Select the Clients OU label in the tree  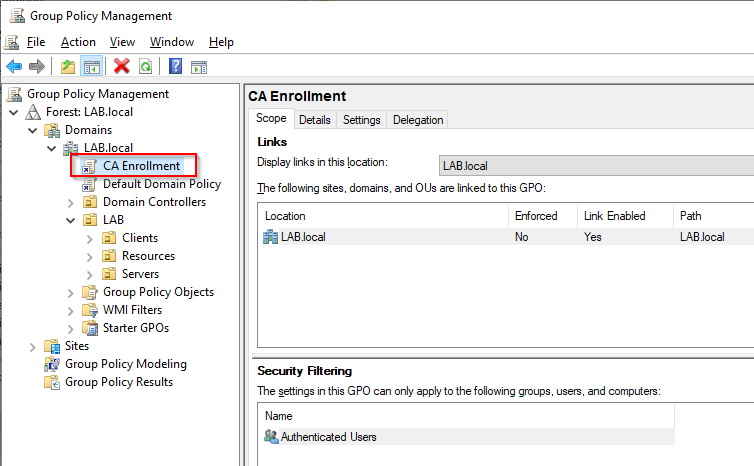(140, 238)
